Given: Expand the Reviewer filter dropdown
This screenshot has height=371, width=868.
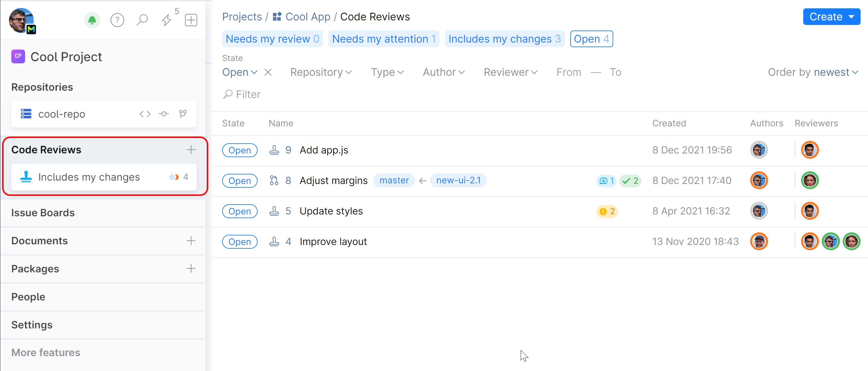Looking at the screenshot, I should (510, 72).
